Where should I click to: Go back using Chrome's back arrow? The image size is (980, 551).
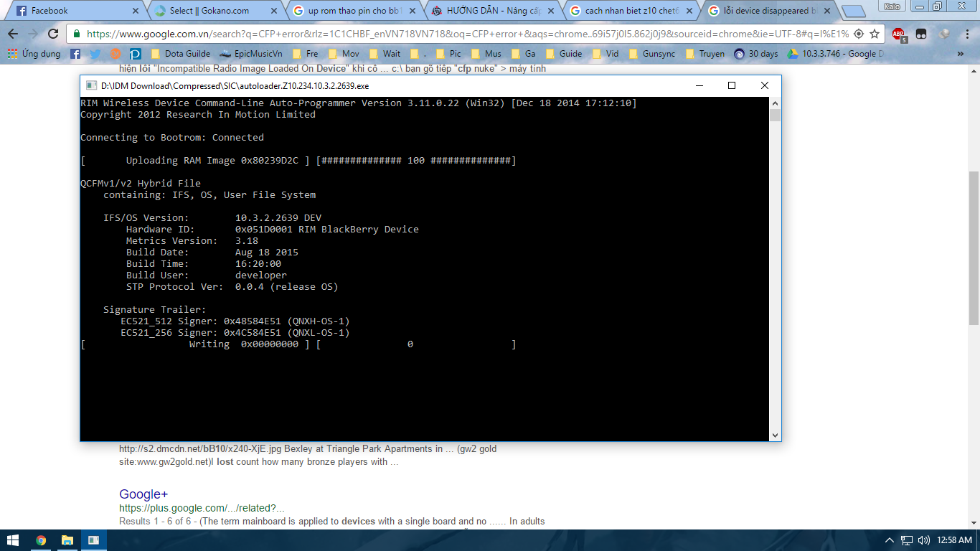13,34
